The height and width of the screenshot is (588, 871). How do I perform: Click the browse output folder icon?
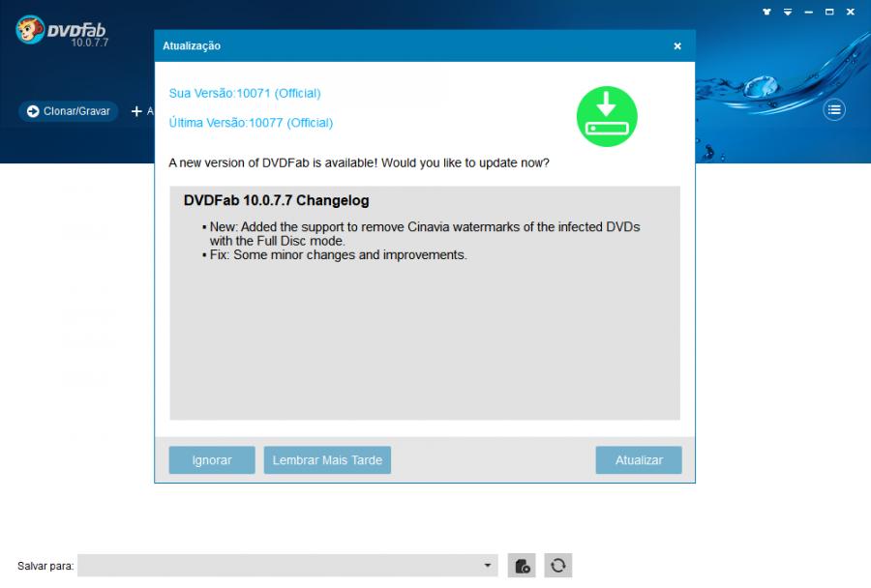coord(522,565)
